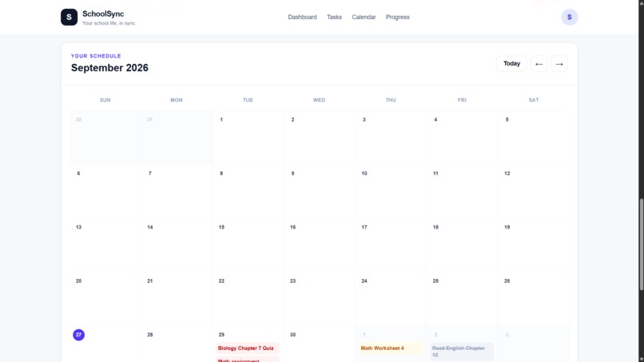Viewport: 644px width, 362px height.
Task: Select highlighted day 27
Action: [78, 335]
